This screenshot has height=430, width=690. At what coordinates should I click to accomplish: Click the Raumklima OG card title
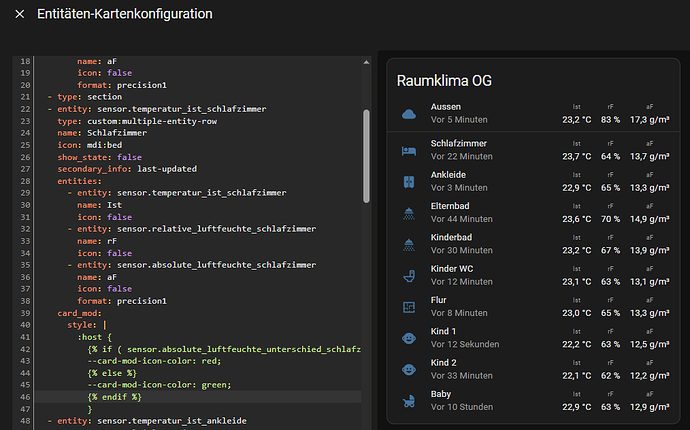click(x=444, y=80)
